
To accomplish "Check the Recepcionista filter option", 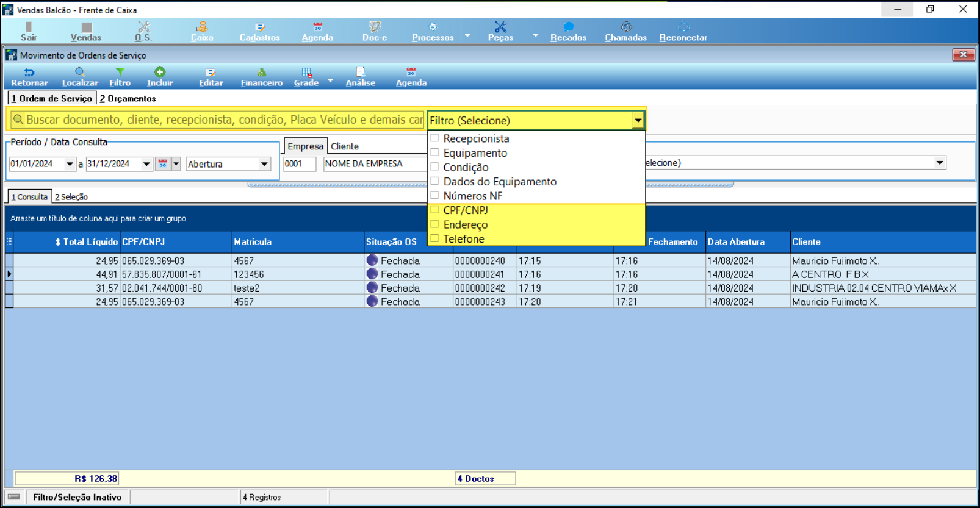I will point(435,138).
